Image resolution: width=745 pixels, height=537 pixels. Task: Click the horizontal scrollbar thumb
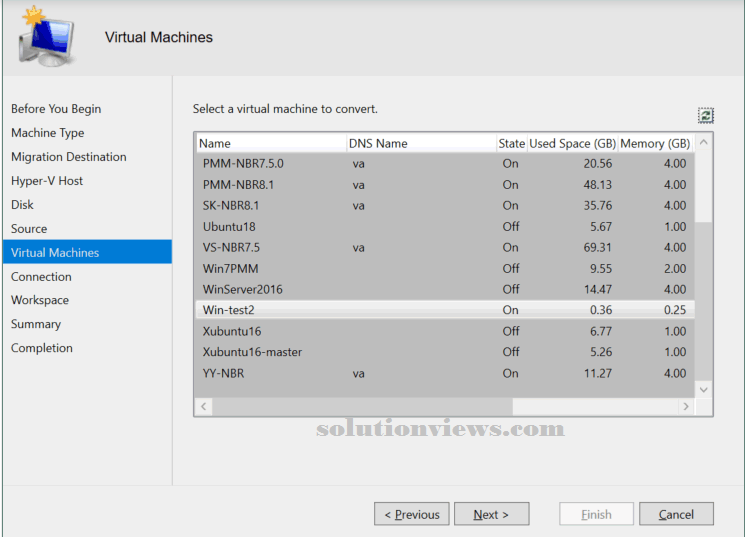coord(363,406)
